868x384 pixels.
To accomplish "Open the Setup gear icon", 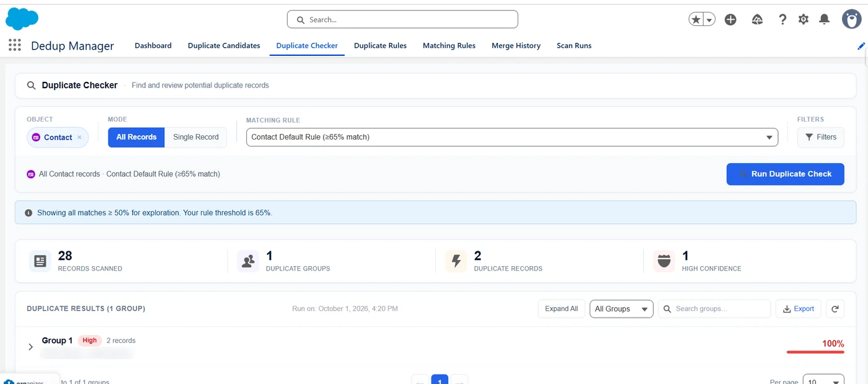I will [804, 20].
